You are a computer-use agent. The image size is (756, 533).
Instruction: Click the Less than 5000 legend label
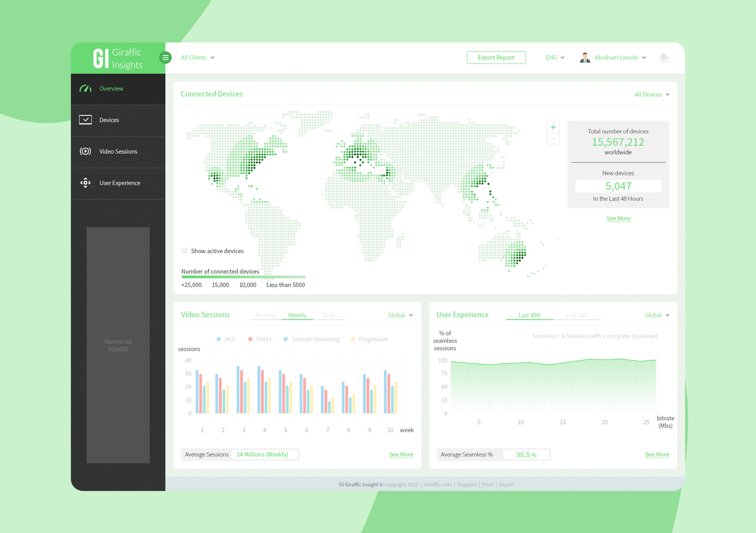286,285
